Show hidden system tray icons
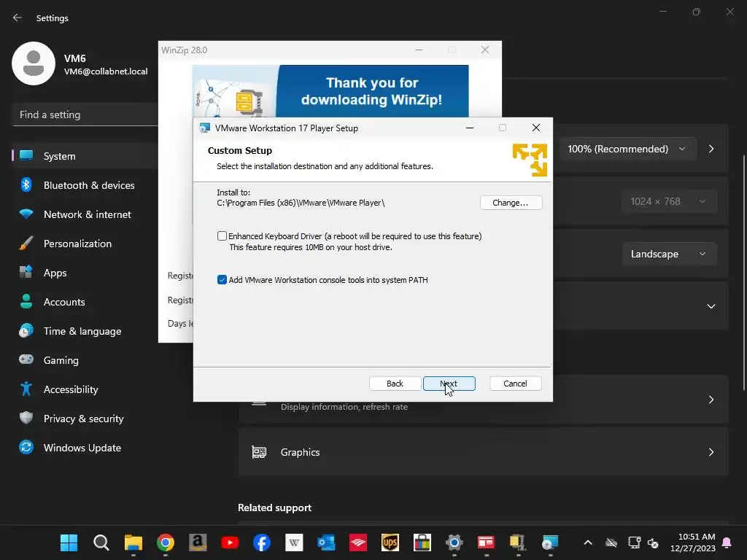Viewport: 747px width, 560px height. pos(588,542)
